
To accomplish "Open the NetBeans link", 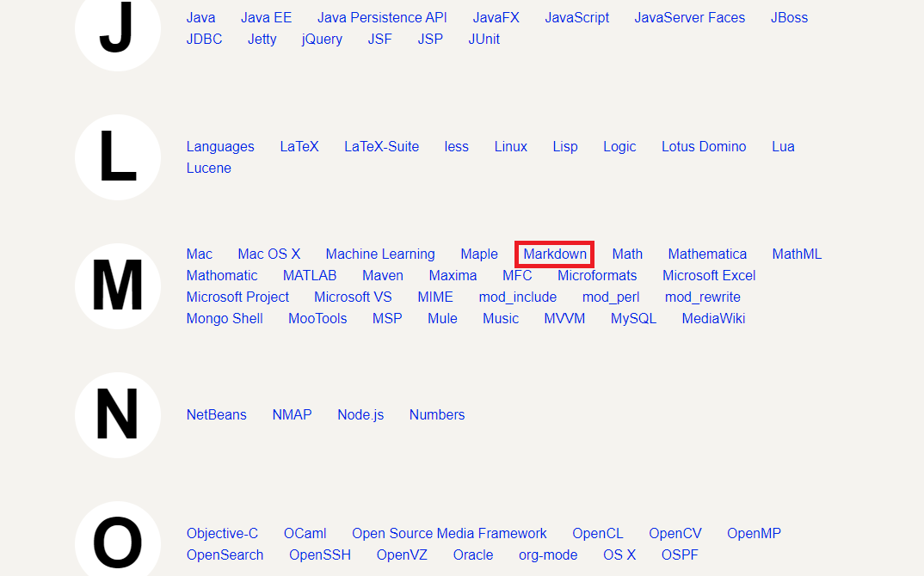I will click(216, 414).
